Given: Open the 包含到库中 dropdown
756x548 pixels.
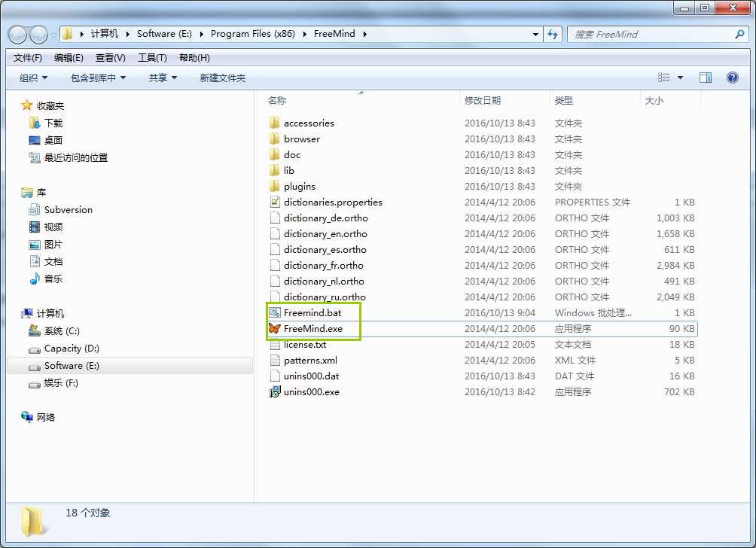Looking at the screenshot, I should coord(98,78).
